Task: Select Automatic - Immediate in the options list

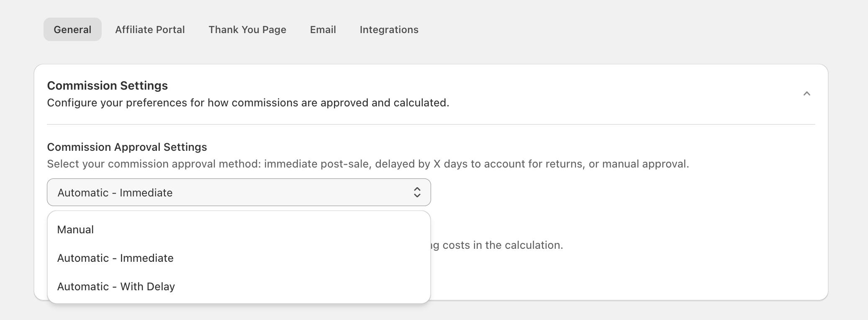Action: 116,258
